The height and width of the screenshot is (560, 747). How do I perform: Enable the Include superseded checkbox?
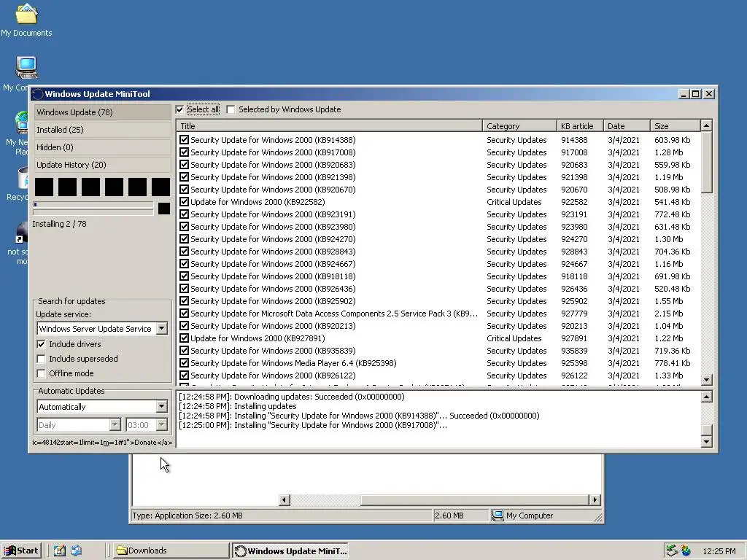tap(41, 359)
